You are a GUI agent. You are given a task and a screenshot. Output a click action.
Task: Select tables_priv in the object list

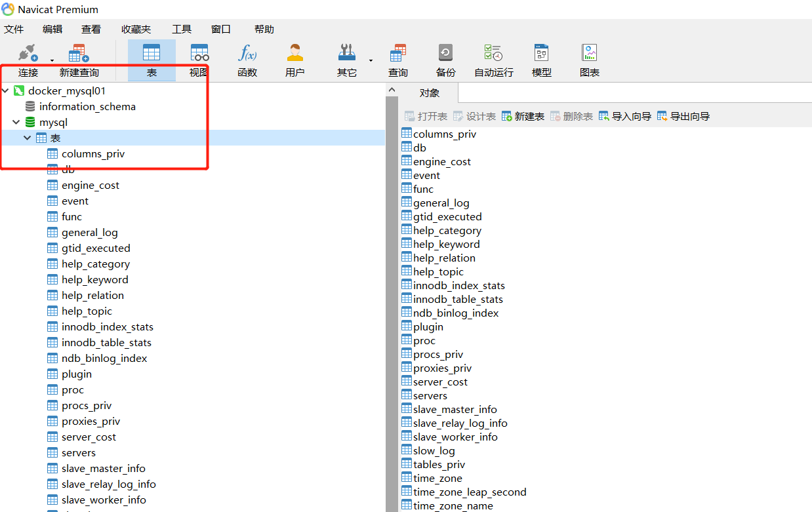point(439,464)
